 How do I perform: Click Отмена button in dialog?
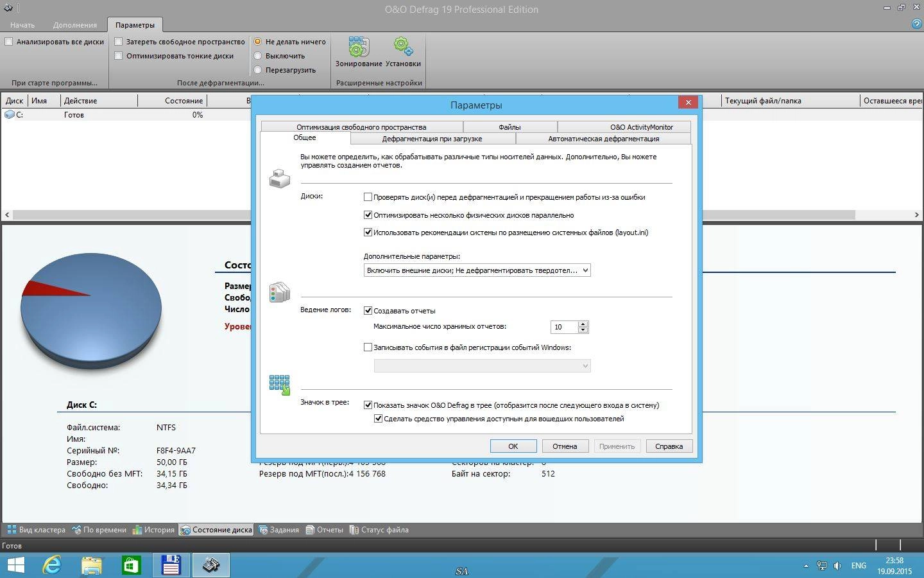point(565,446)
